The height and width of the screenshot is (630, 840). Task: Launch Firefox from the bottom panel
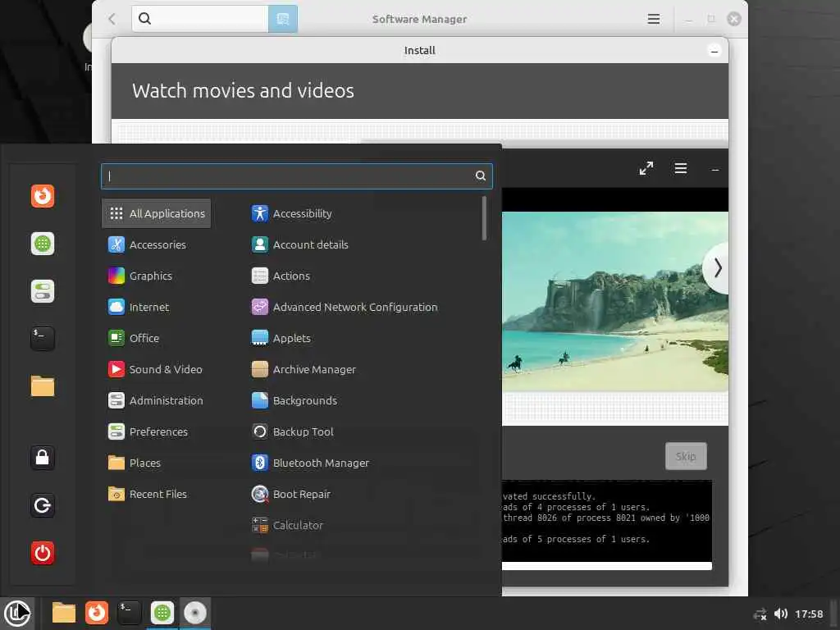click(97, 613)
